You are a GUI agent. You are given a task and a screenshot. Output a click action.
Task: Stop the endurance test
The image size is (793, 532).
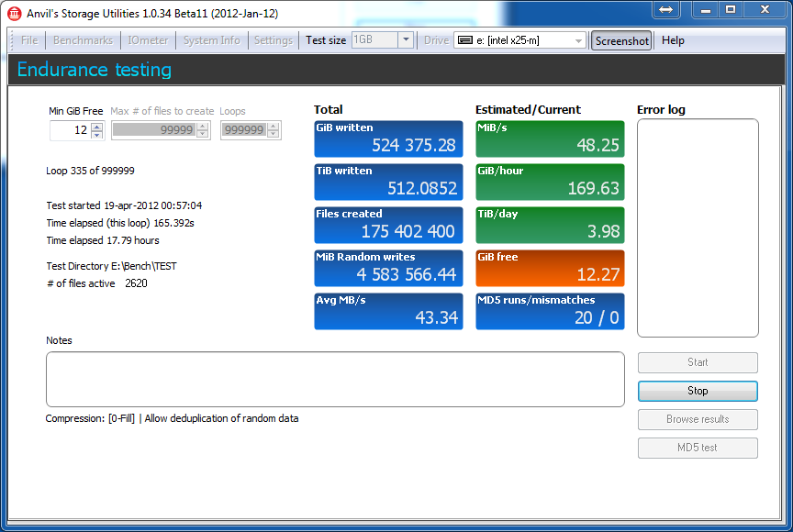click(698, 391)
